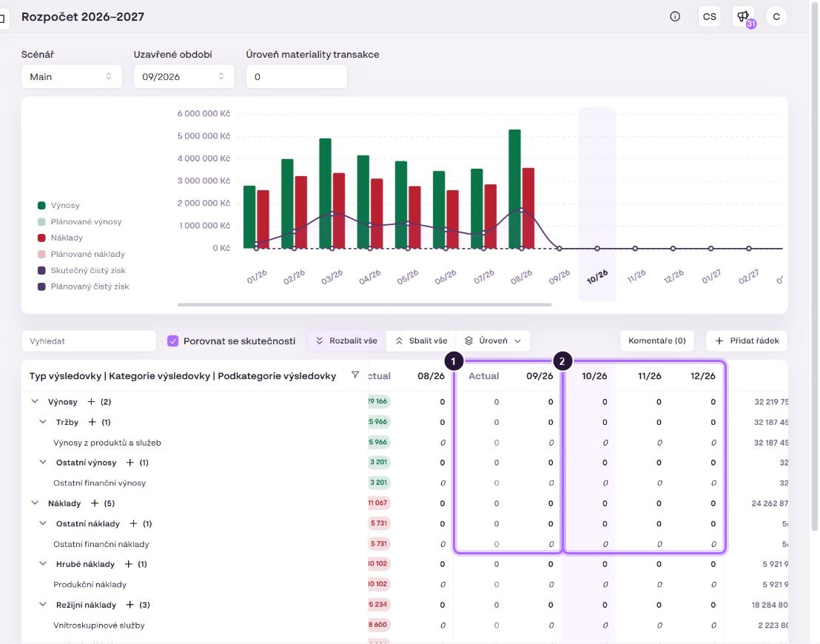Click plus icon beside Hrubé náklady
Image resolution: width=820 pixels, height=644 pixels.
[128, 564]
